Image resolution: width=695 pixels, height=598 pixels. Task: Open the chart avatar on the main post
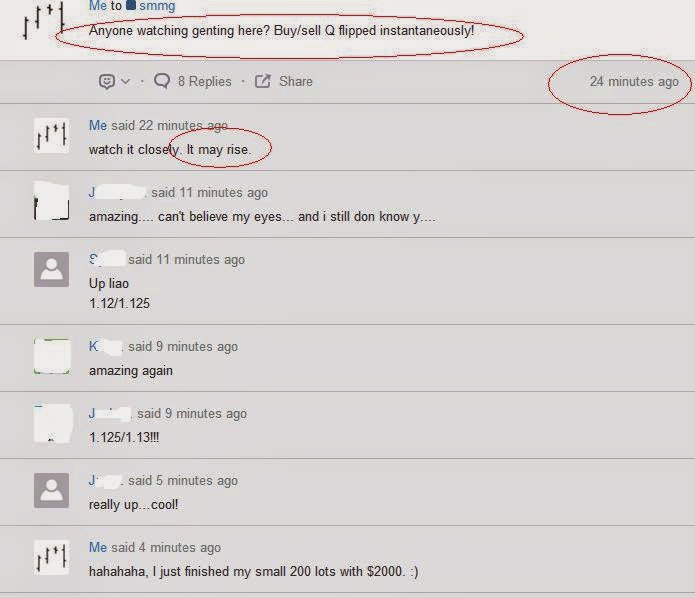44,20
